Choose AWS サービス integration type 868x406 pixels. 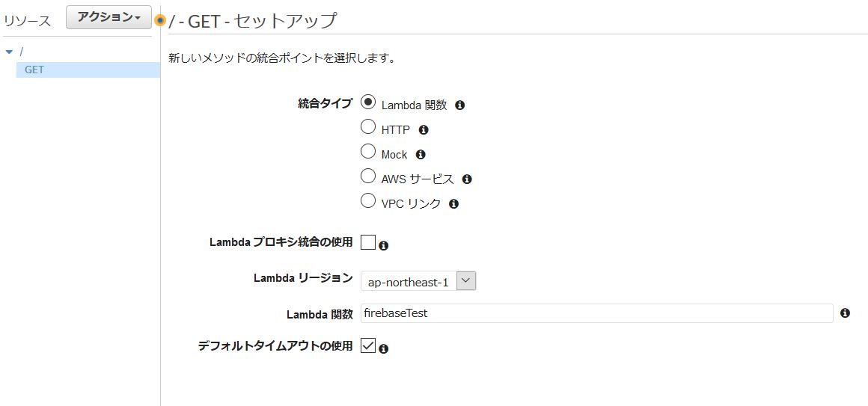point(368,176)
